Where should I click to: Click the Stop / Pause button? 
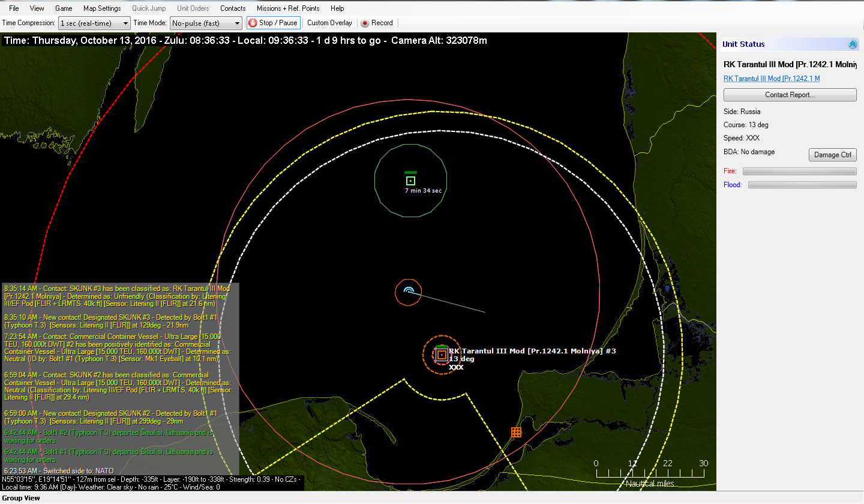coord(273,23)
